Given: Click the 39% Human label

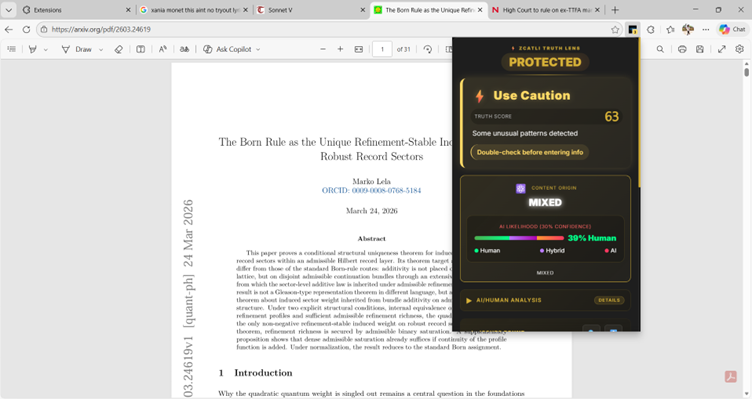Looking at the screenshot, I should pos(592,238).
